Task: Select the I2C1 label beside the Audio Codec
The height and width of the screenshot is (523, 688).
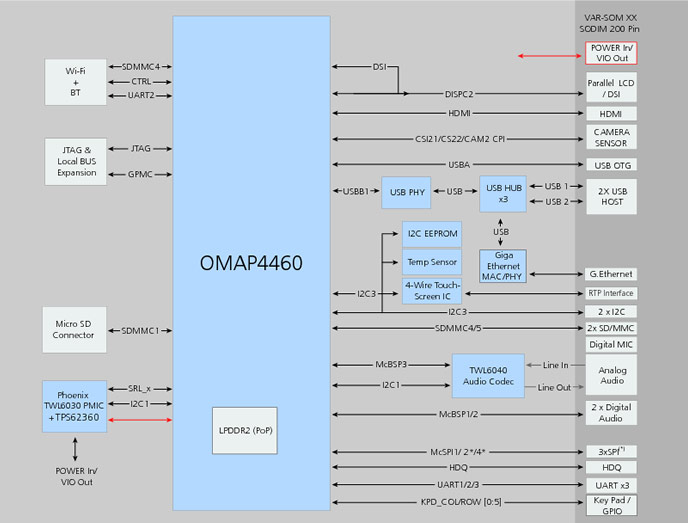Action: click(391, 385)
